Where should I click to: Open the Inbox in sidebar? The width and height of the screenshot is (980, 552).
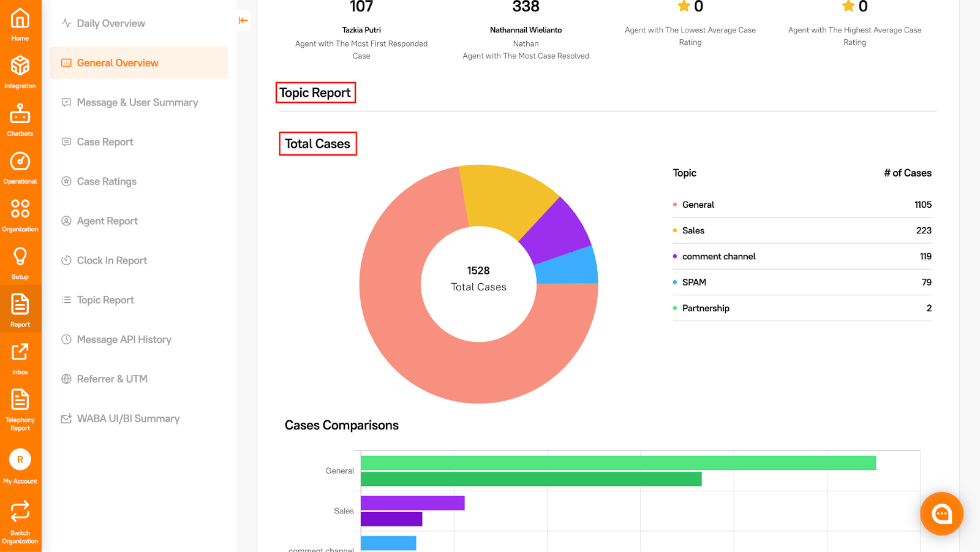click(20, 358)
